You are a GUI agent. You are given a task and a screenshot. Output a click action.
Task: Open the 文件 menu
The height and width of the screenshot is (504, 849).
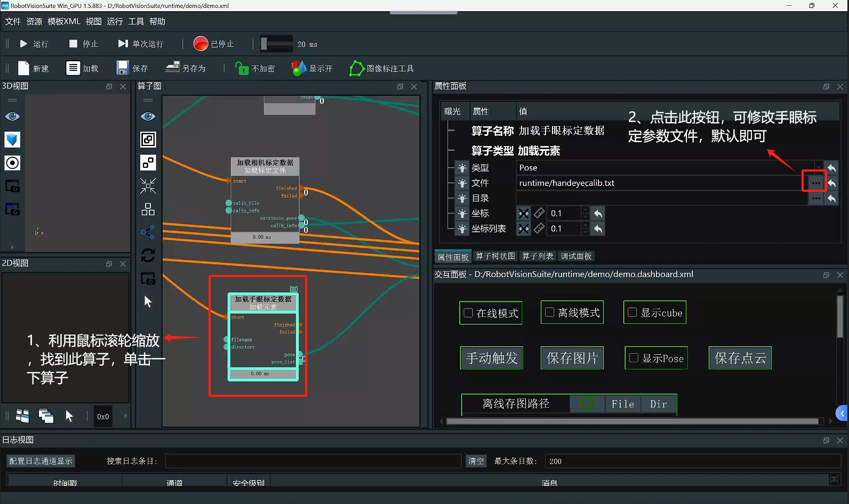[x=13, y=21]
